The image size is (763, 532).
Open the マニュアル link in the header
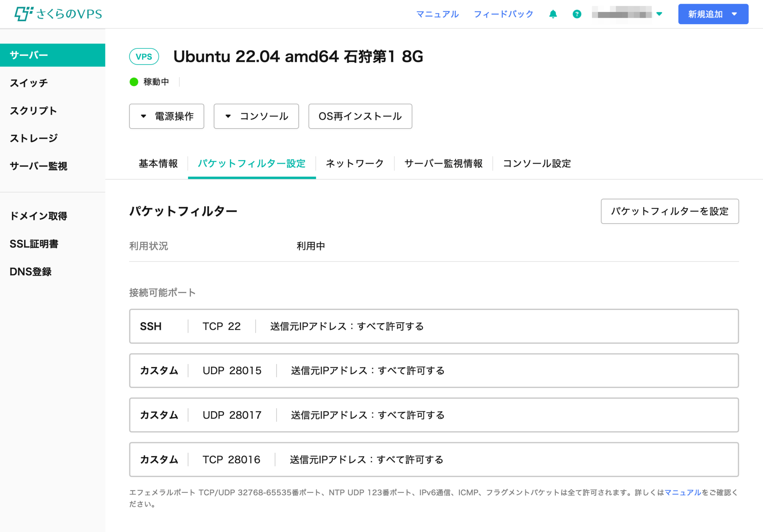pos(438,14)
